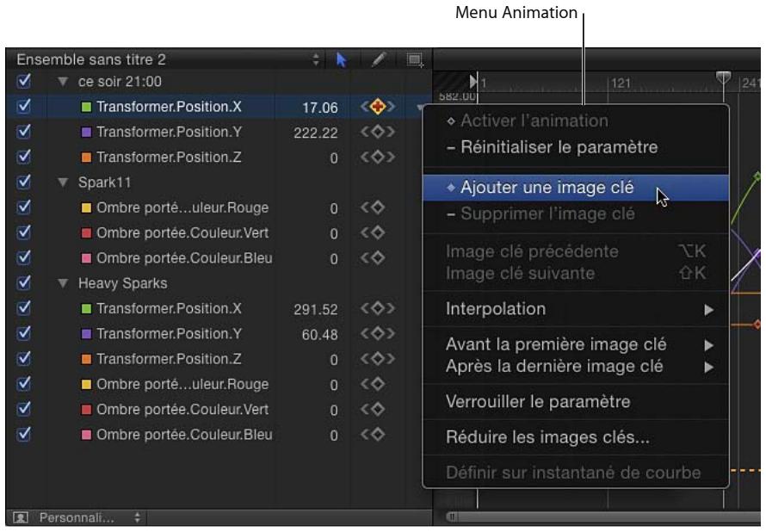Uncheck ce soir Transformer.Position.Z checkbox
The image size is (766, 532).
point(24,158)
